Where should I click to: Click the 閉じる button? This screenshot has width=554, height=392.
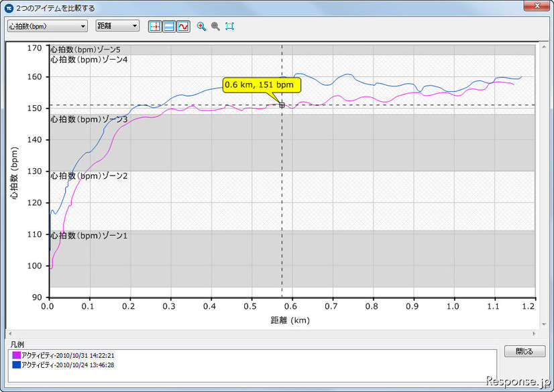pos(524,351)
